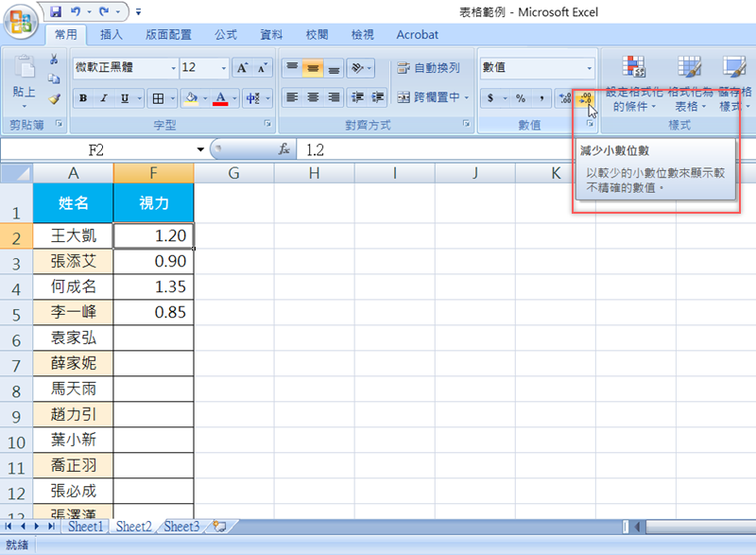
Task: Apply yellow fill color to cell
Action: (x=192, y=98)
